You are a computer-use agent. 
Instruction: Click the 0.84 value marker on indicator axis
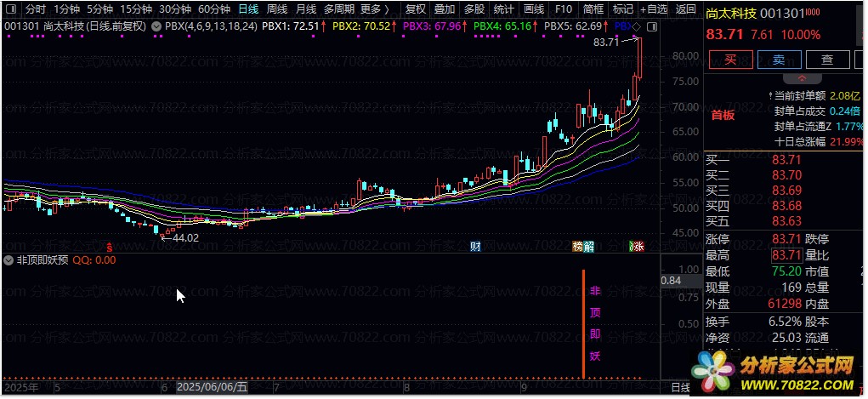671,281
